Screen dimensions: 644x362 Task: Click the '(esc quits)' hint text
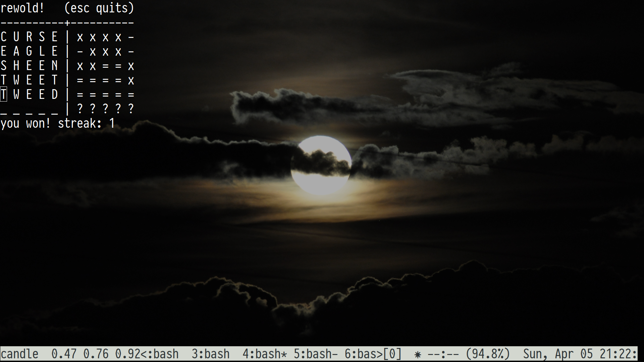pyautogui.click(x=99, y=8)
